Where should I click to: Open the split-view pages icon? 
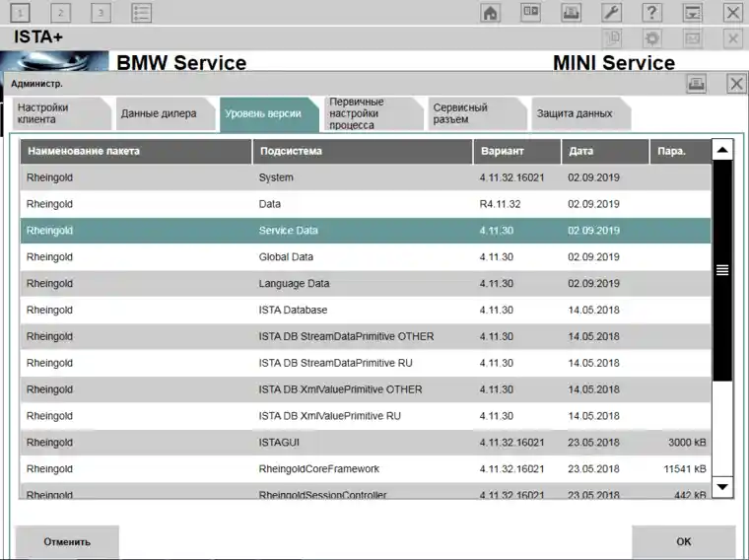click(x=530, y=13)
